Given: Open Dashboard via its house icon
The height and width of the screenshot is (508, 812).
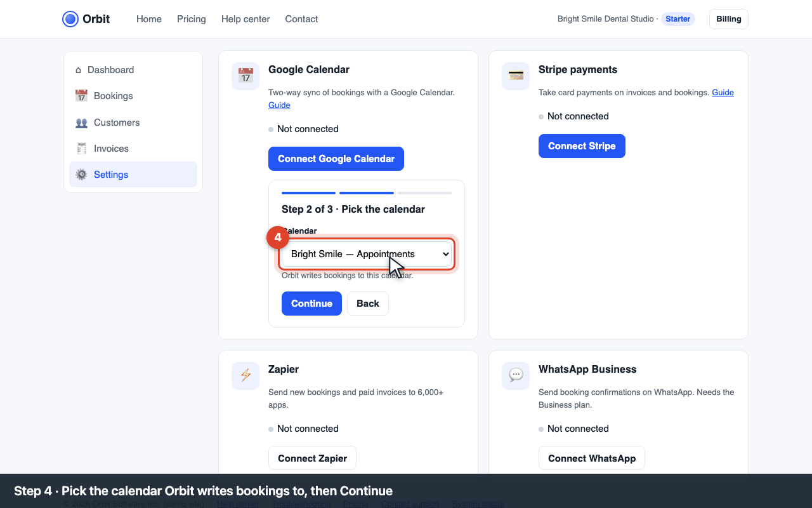Looking at the screenshot, I should (x=79, y=70).
